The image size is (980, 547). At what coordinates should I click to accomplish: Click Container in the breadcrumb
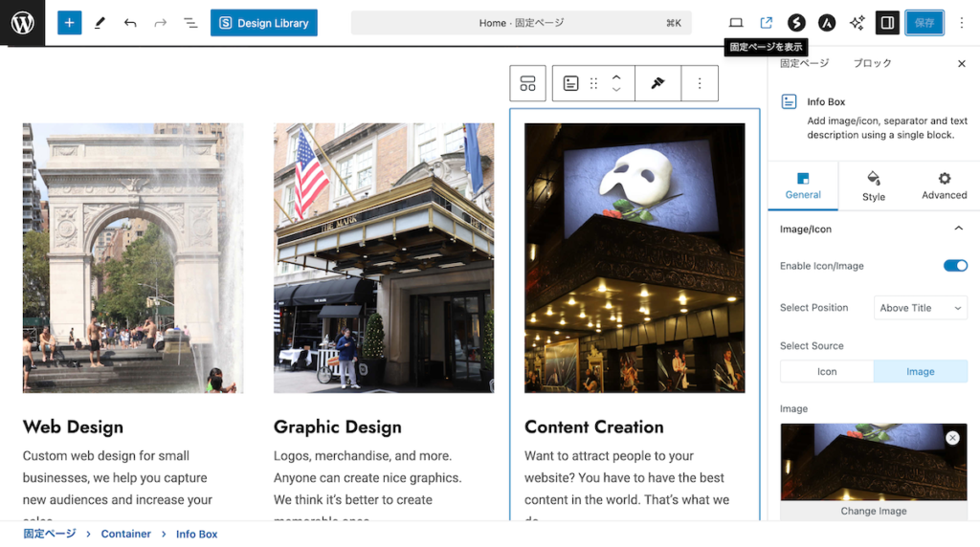[126, 534]
